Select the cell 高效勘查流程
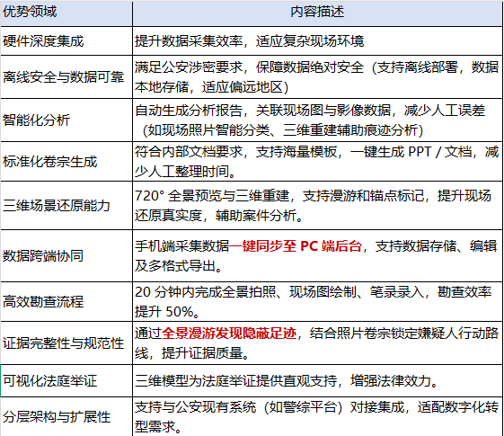 pos(66,301)
